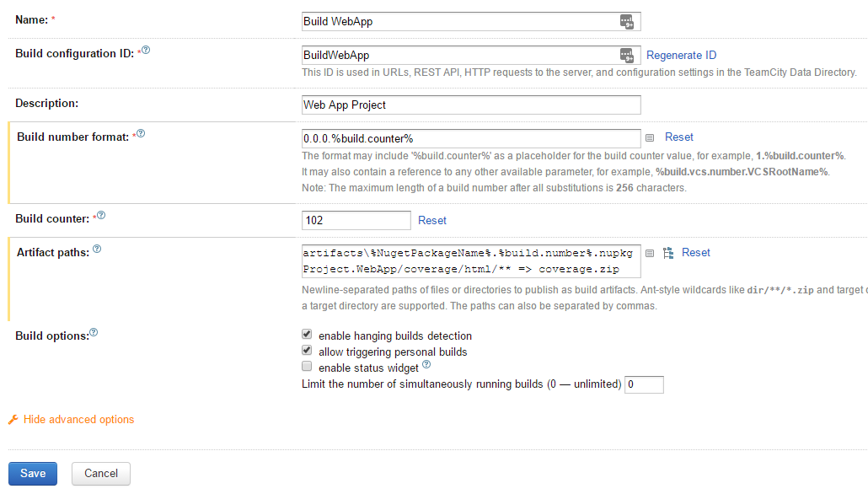Click the icon inside Build configuration ID field
This screenshot has height=494, width=868.
click(x=626, y=56)
